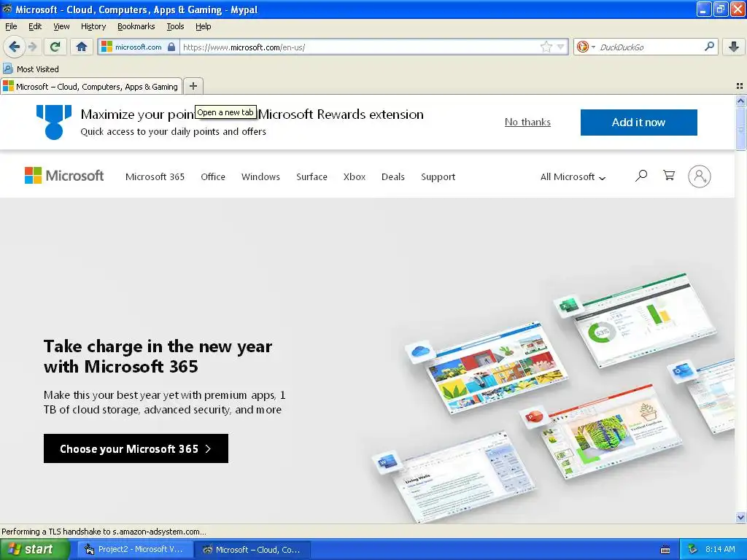Viewport: 747px width, 560px height.
Task: Switch to Project2 - Microsoft V... taskbar window
Action: tap(135, 549)
